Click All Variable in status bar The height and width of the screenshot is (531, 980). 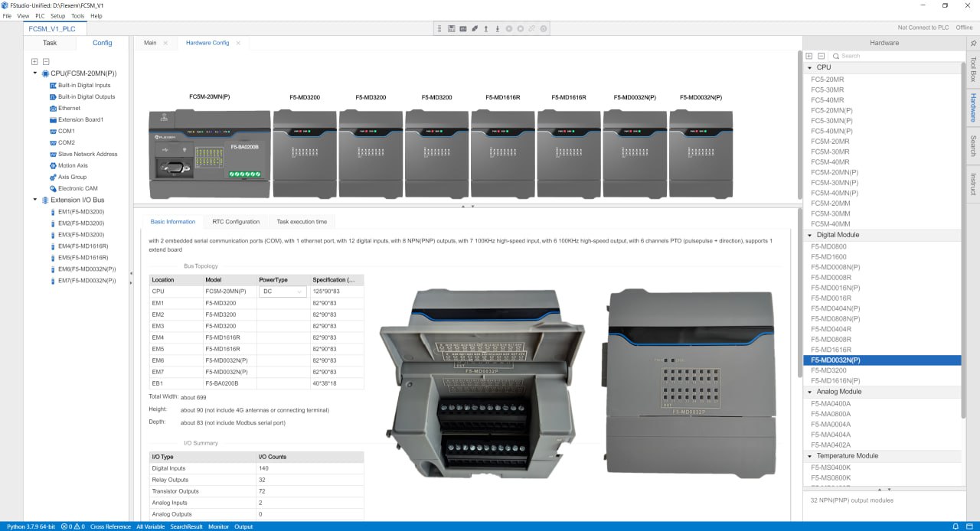point(151,526)
